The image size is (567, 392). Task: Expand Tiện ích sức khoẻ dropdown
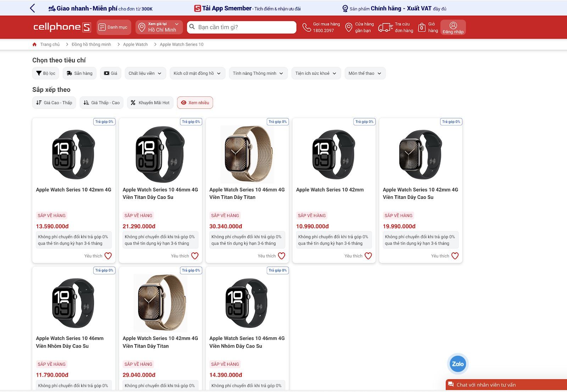point(316,73)
